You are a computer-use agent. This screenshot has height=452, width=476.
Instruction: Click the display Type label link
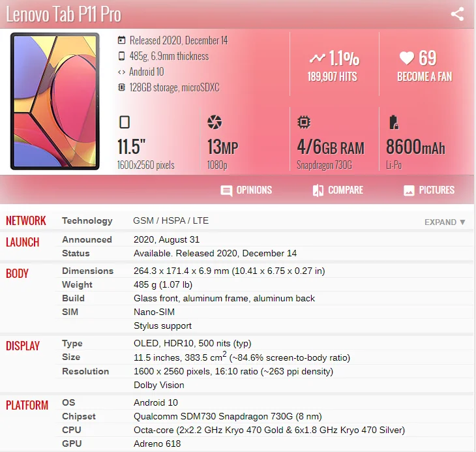click(x=72, y=343)
